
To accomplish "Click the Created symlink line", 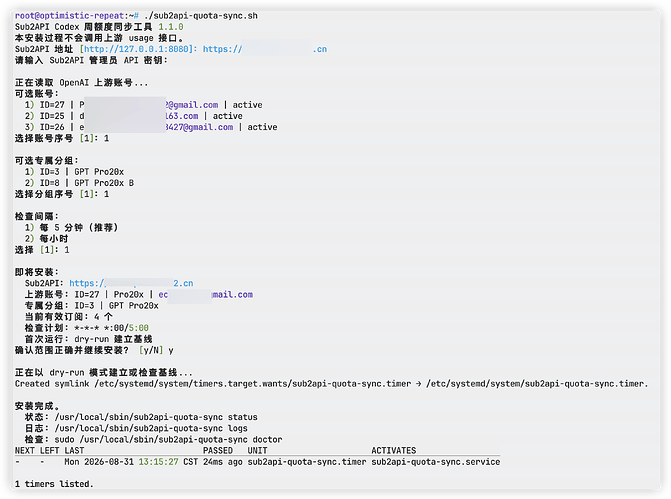I will point(331,383).
